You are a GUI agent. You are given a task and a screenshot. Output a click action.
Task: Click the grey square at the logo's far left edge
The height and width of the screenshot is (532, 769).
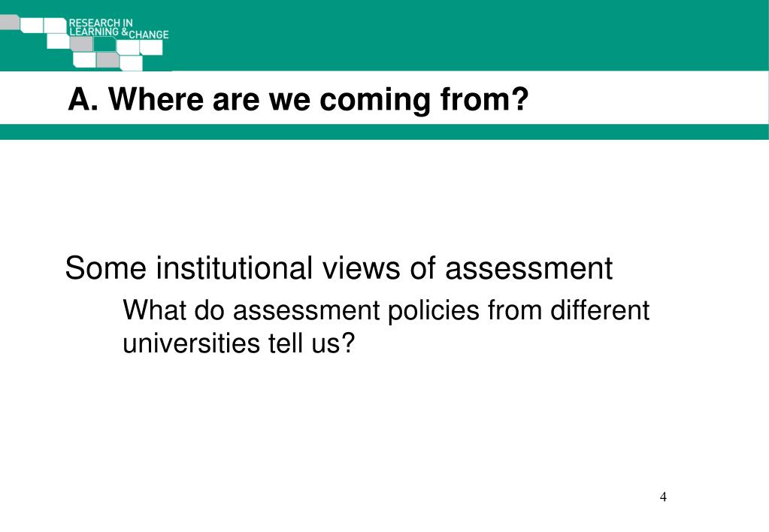(x=9, y=22)
